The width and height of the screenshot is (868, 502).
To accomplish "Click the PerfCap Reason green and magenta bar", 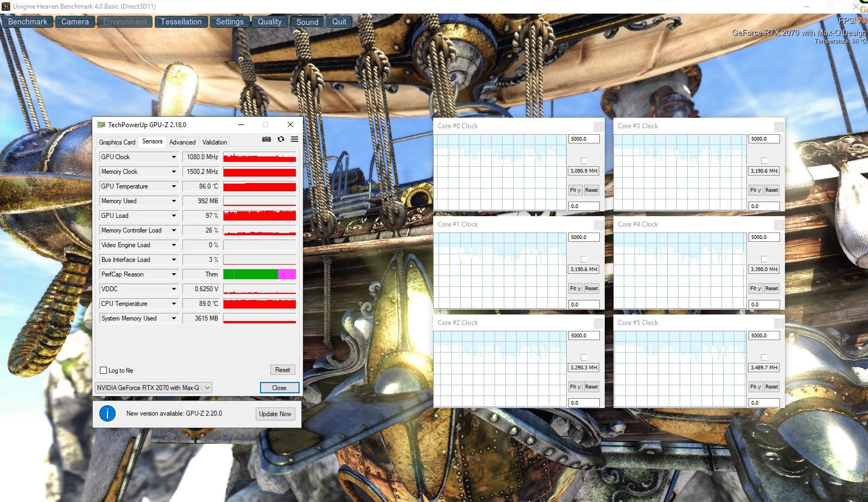I will [259, 274].
